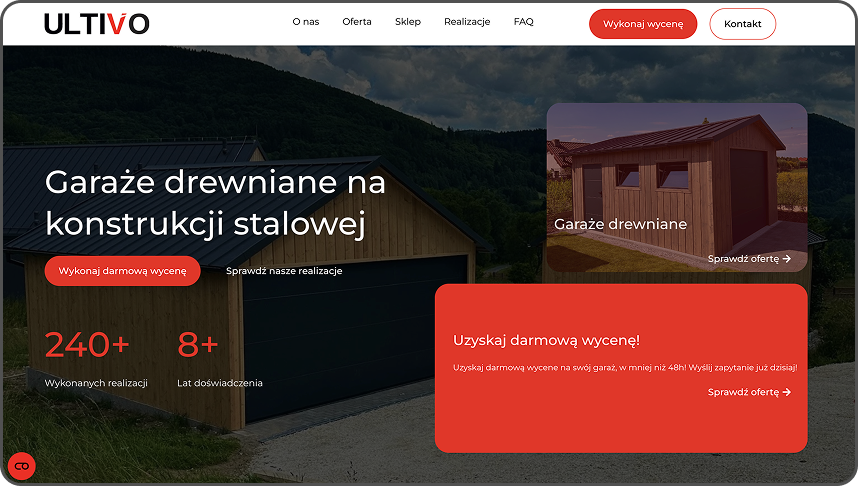The height and width of the screenshot is (486, 858).
Task: Follow the Sprawdź nasze realizacje link
Action: (284, 271)
